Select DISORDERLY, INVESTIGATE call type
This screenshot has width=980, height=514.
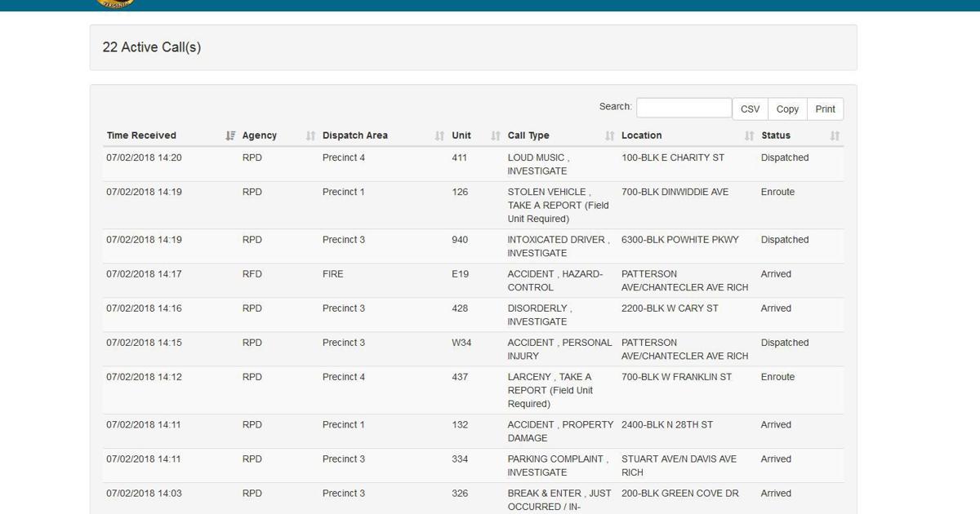pyautogui.click(x=540, y=315)
